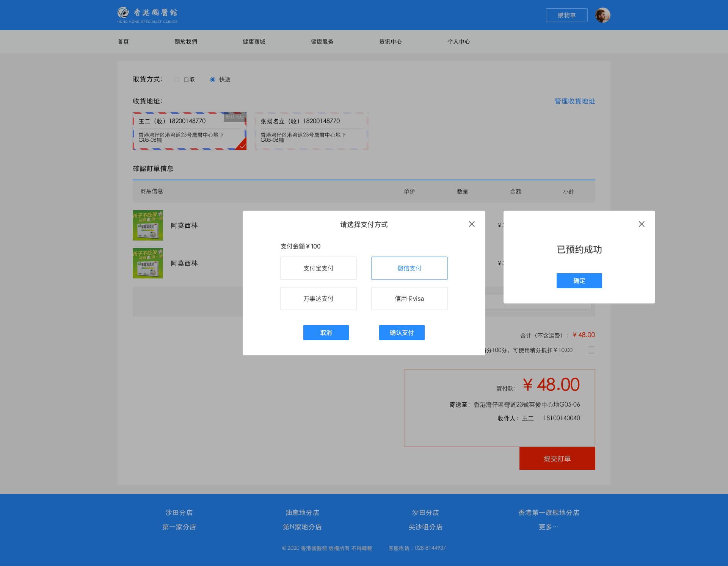This screenshot has height=566, width=728.
Task: Choose 微信支付 payment option
Action: [409, 268]
